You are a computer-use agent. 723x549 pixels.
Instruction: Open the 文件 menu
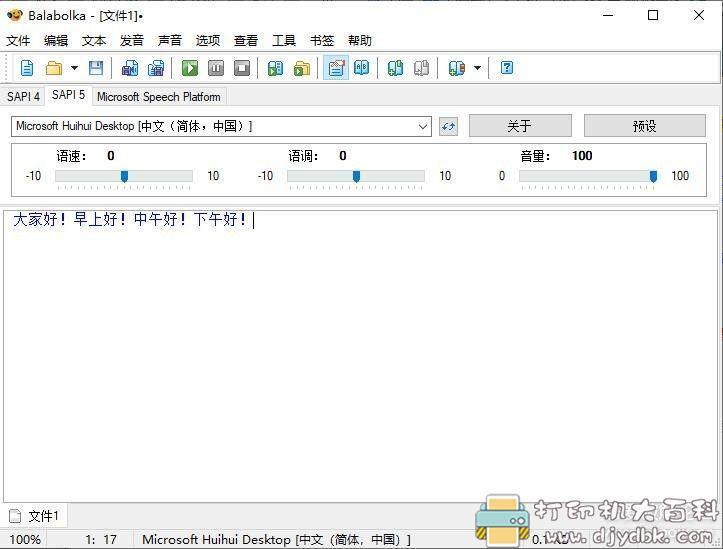pyautogui.click(x=18, y=41)
